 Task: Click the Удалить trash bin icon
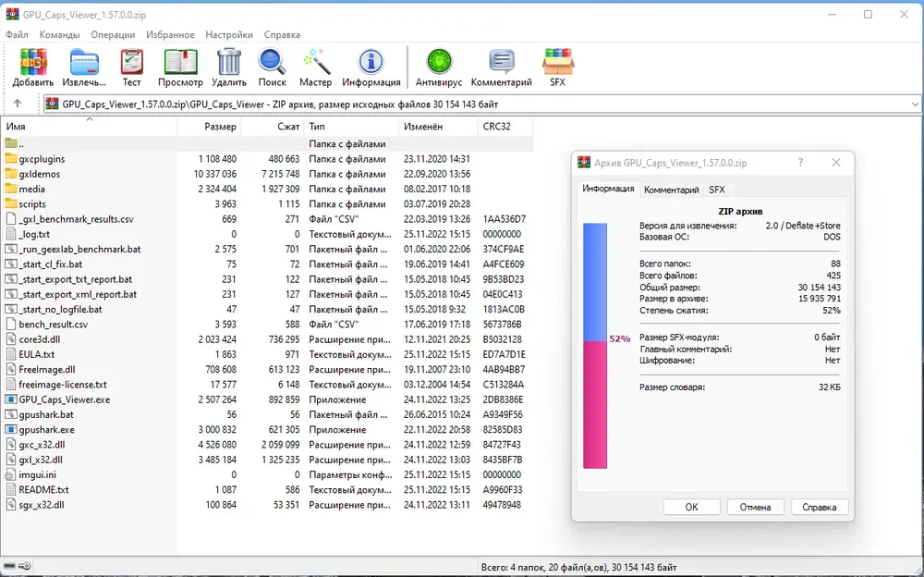click(x=228, y=61)
